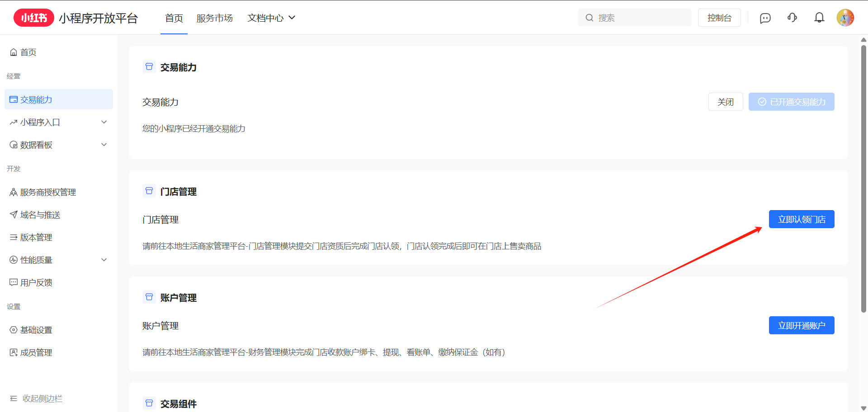This screenshot has width=868, height=412.
Task: Click the message chat icon in header
Action: [765, 18]
